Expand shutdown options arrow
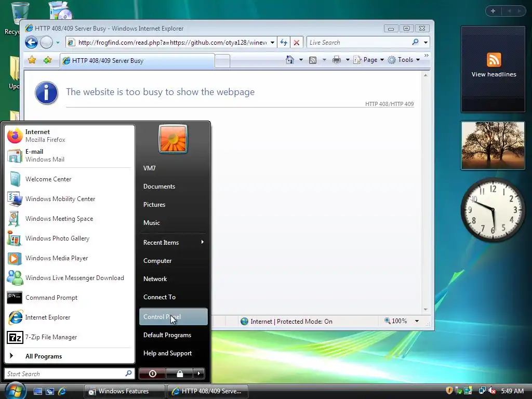Viewport: 532px width, 399px height. click(199, 374)
